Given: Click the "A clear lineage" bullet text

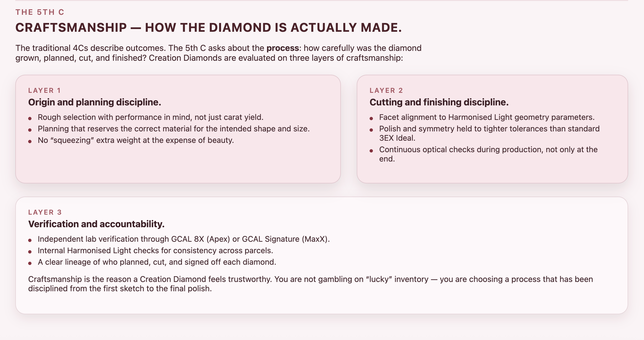Looking at the screenshot, I should (157, 262).
